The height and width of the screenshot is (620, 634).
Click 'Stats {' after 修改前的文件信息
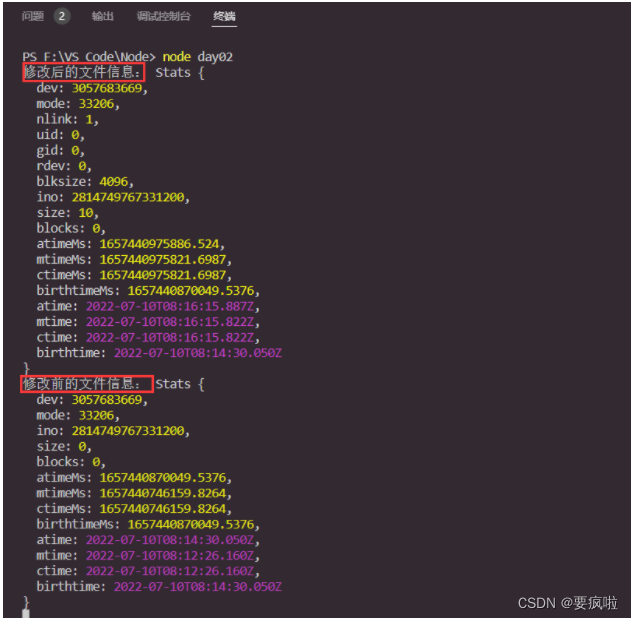click(x=180, y=383)
